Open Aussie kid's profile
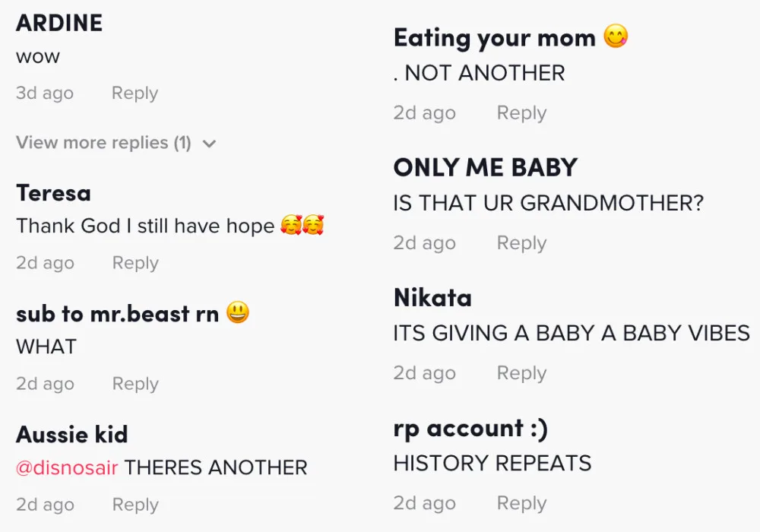760x532 pixels. tap(71, 435)
